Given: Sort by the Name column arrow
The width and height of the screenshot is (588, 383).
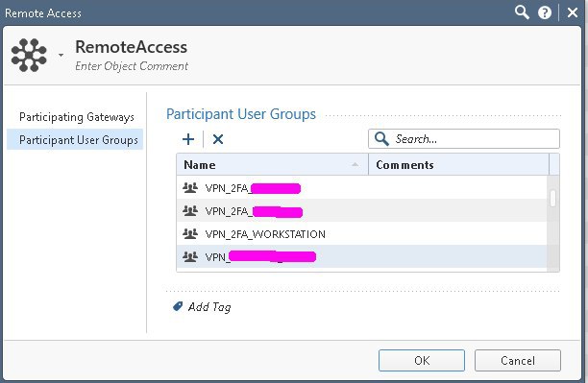Looking at the screenshot, I should click(x=355, y=164).
